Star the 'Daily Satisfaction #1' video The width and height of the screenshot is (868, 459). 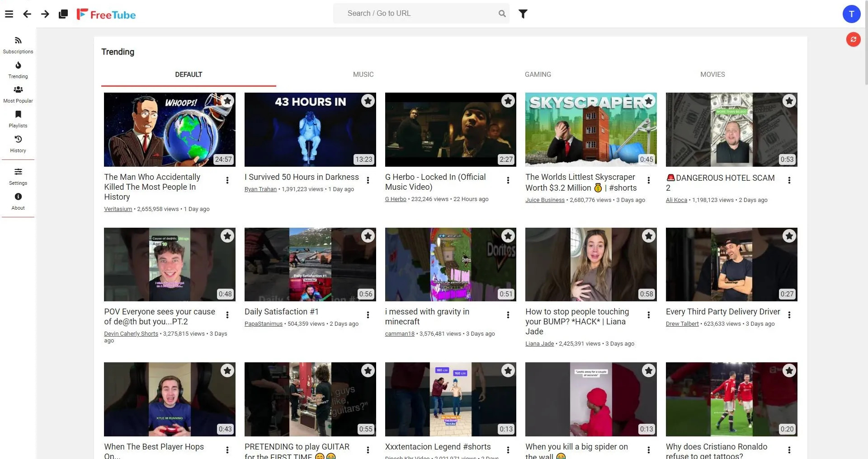pyautogui.click(x=368, y=235)
